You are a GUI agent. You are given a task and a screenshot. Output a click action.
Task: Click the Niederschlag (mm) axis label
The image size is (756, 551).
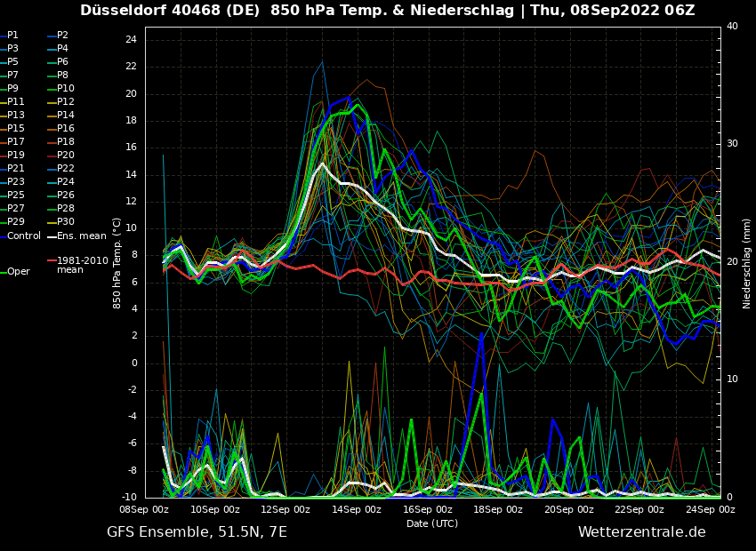(747, 263)
